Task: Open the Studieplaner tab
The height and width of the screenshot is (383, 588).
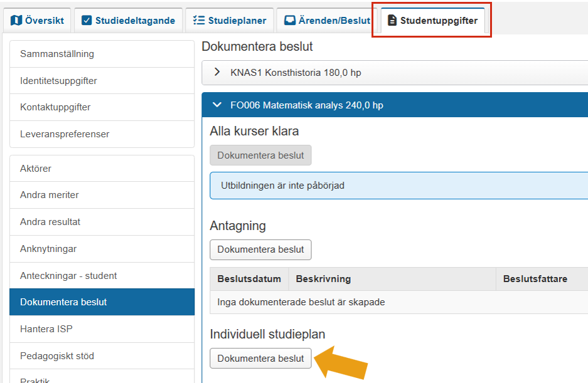Action: click(230, 20)
